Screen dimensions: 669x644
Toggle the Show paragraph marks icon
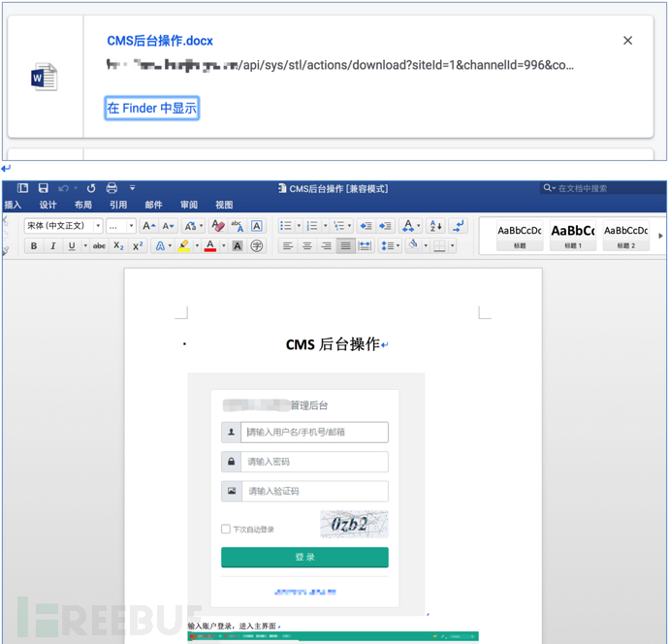click(459, 226)
